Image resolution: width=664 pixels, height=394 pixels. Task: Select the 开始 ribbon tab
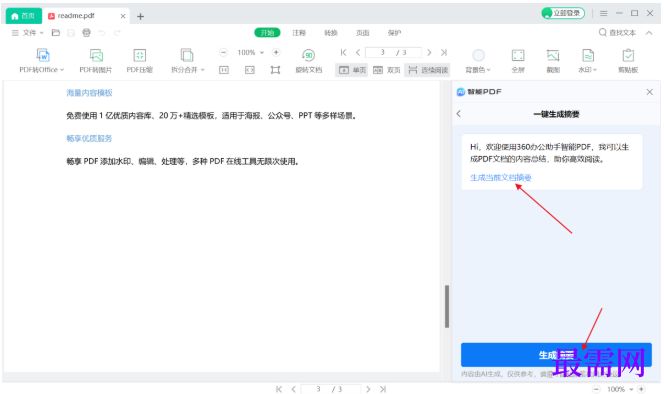pyautogui.click(x=267, y=33)
